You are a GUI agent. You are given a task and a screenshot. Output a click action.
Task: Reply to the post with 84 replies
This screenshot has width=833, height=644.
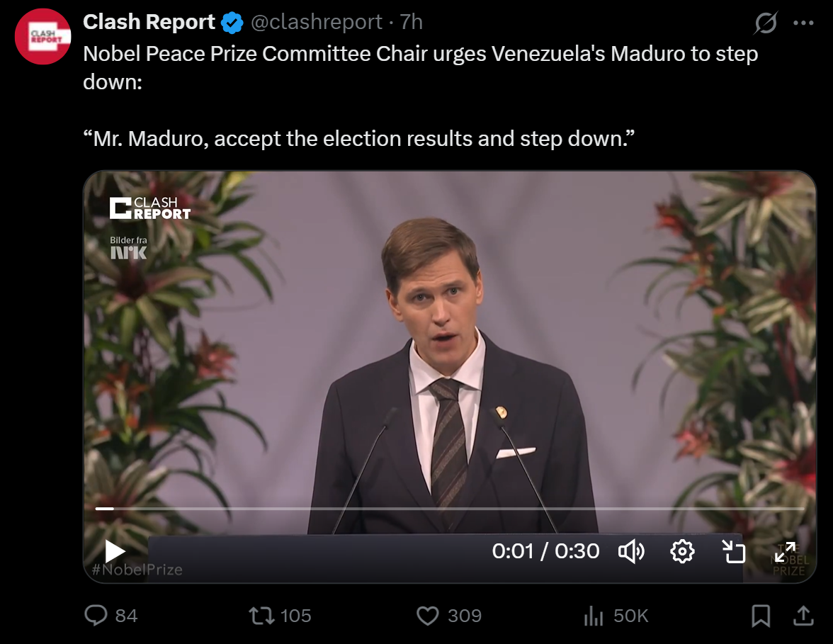pyautogui.click(x=96, y=616)
